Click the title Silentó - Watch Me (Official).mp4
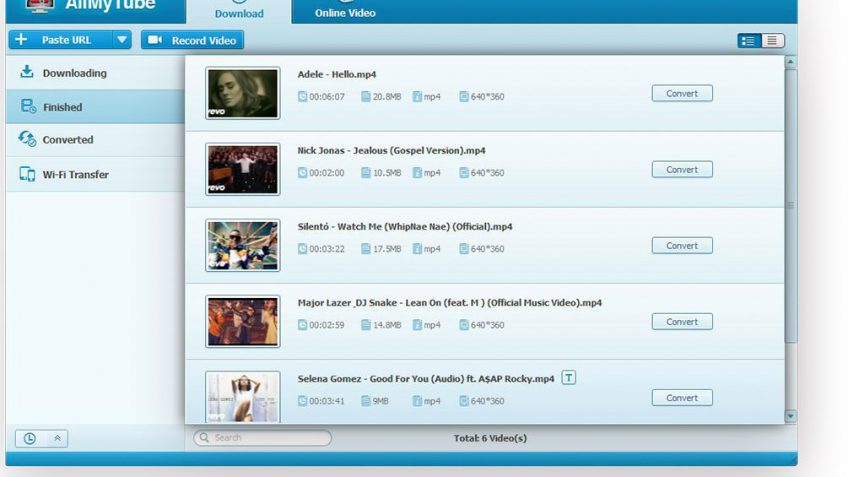 [x=405, y=227]
